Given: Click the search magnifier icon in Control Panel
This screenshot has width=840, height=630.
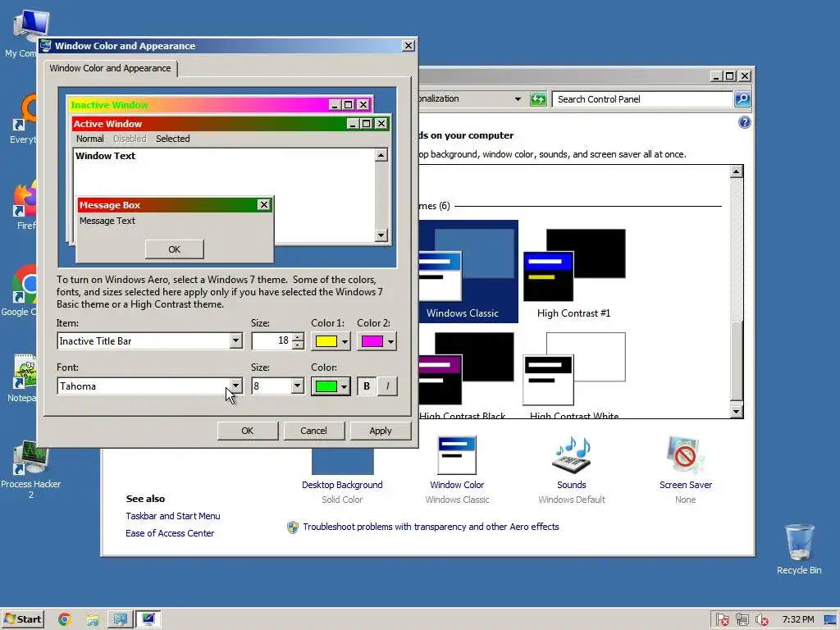Looking at the screenshot, I should tap(742, 99).
